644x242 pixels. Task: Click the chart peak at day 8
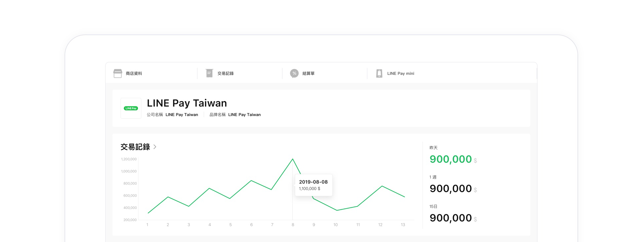(x=293, y=159)
